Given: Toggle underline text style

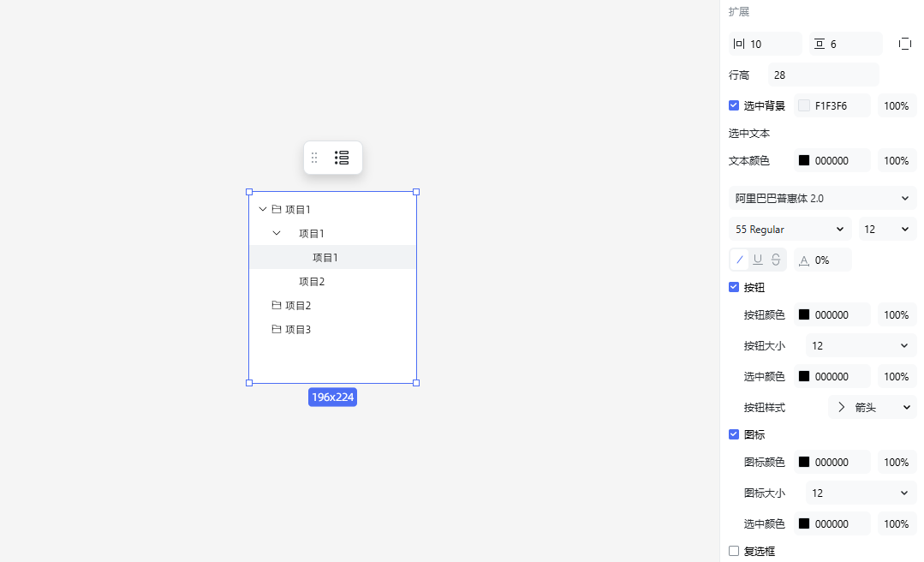Looking at the screenshot, I should (758, 260).
